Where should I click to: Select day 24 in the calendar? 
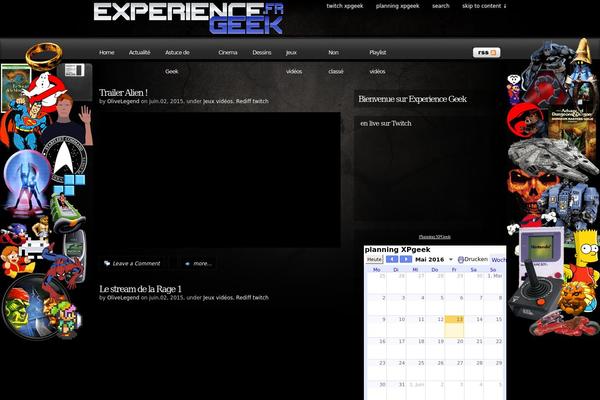[x=396, y=370]
